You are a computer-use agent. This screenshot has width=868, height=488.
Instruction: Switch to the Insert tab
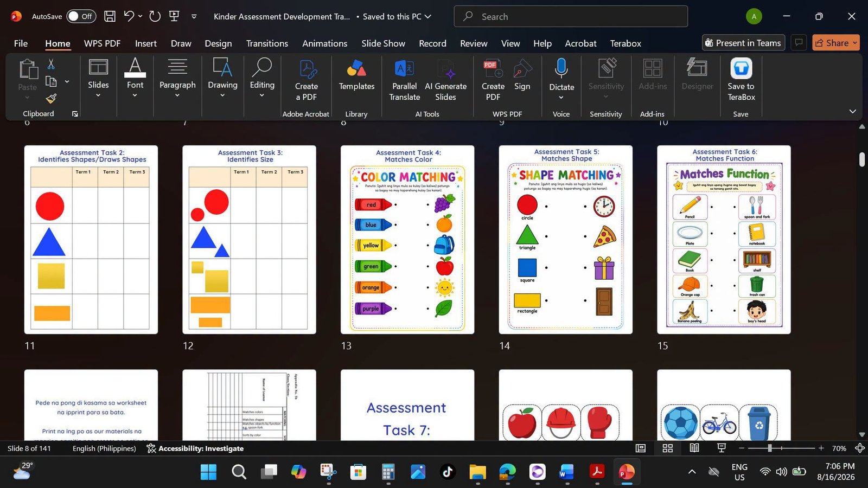pos(145,43)
